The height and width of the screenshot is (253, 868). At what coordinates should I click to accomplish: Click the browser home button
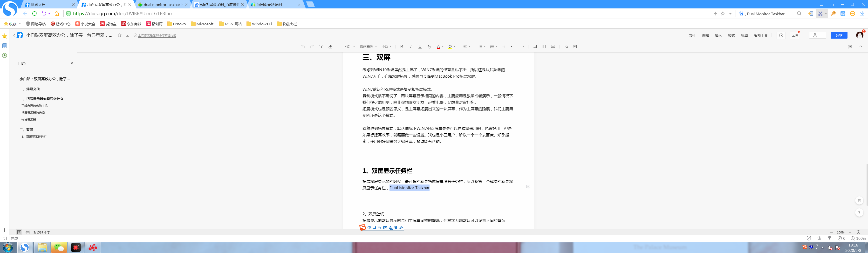57,14
